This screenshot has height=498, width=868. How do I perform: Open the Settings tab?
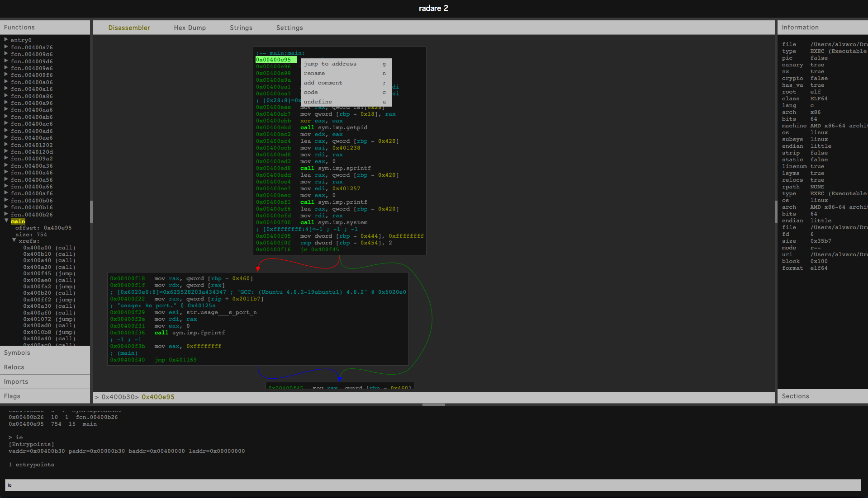(x=289, y=28)
